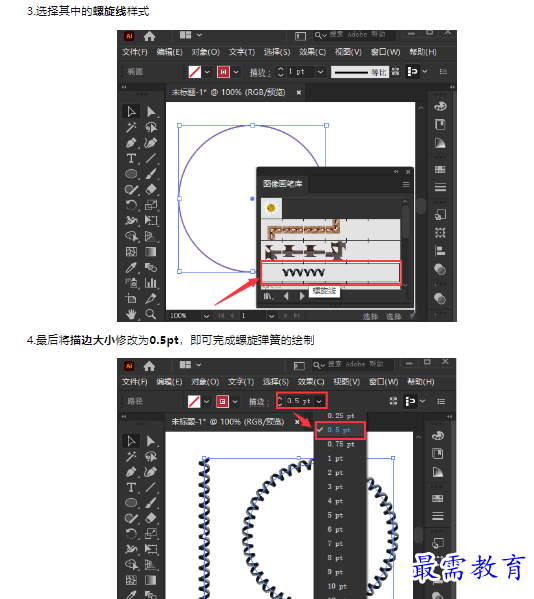Viewport: 534px width, 599px height.
Task: Select the Pen tool in step 4 screenshot
Action: (131, 472)
